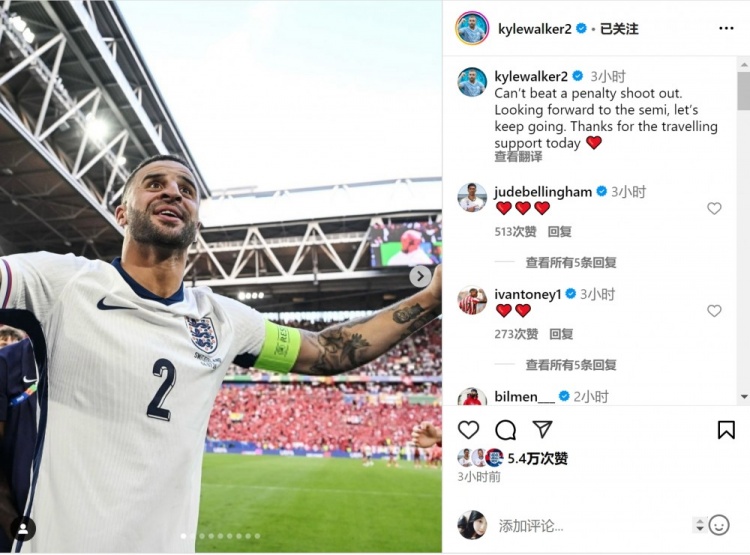Click the comments scrollbar down arrow
Screen dimensions: 750x555
(744, 397)
